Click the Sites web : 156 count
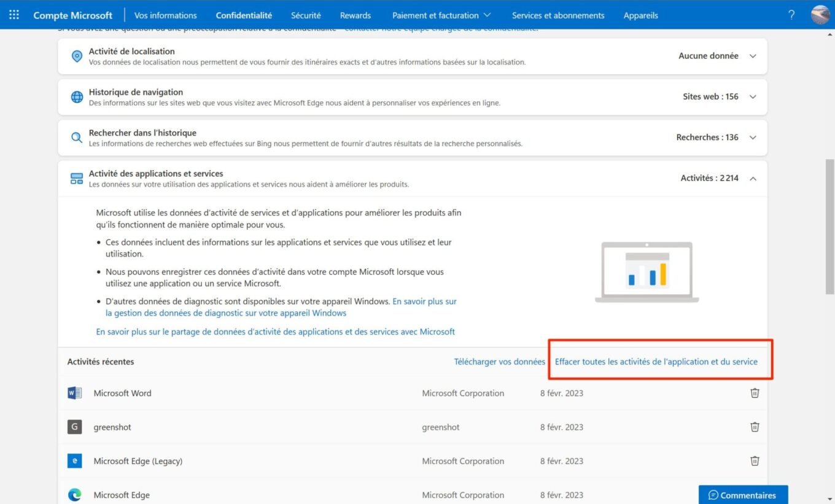 710,96
